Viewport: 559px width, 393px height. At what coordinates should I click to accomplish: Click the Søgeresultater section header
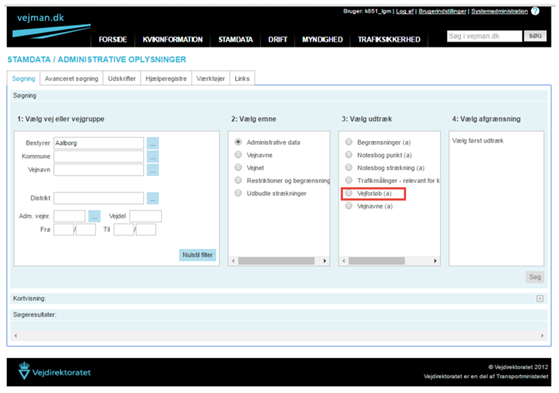click(279, 315)
